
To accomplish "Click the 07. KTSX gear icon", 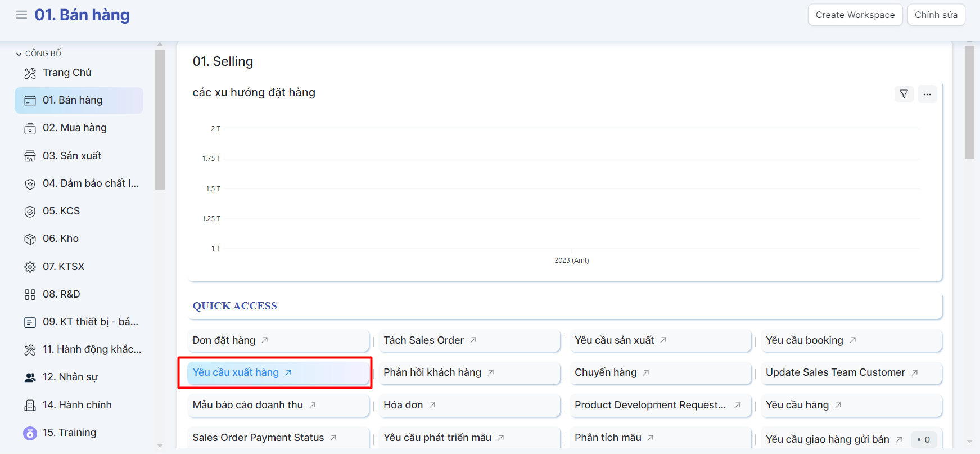I will (30, 267).
